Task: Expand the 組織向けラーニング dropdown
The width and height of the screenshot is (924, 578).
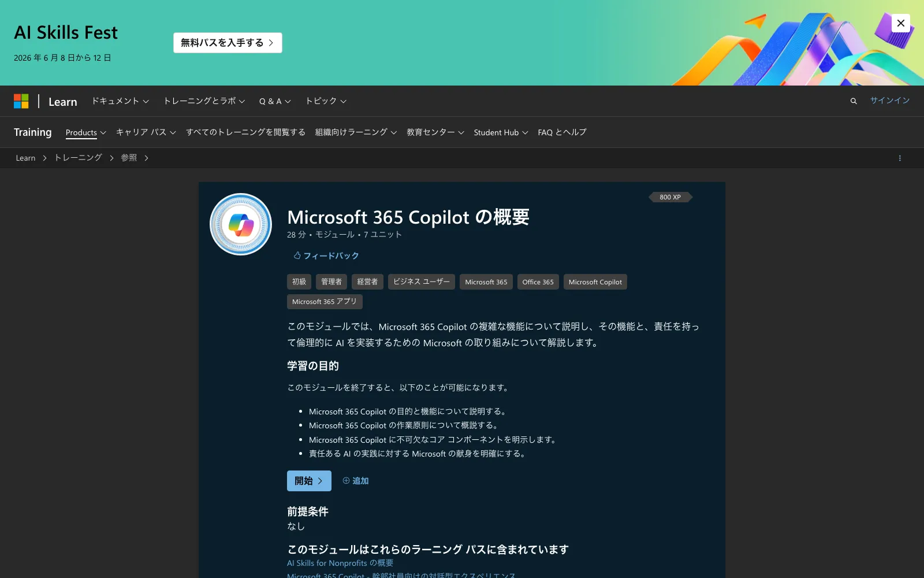Action: (356, 132)
